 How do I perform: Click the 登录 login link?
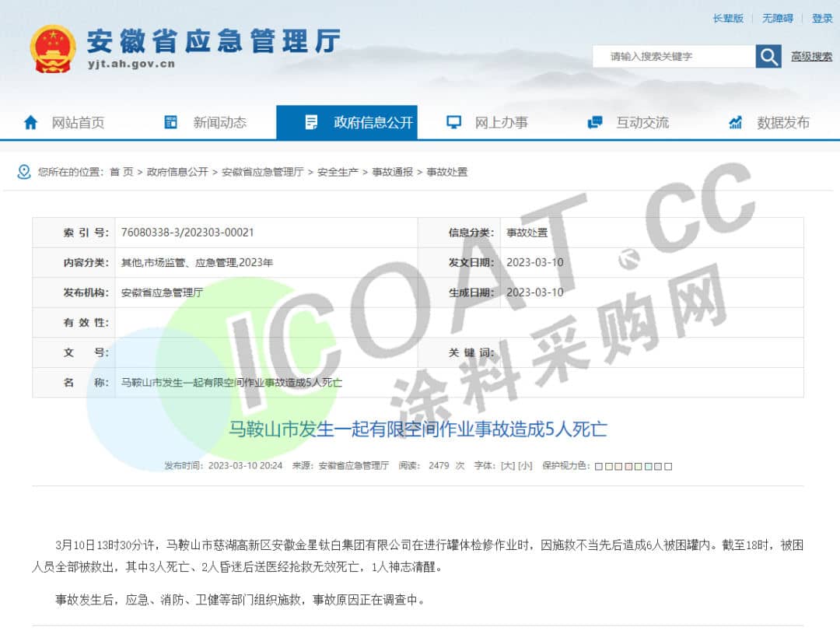[822, 19]
